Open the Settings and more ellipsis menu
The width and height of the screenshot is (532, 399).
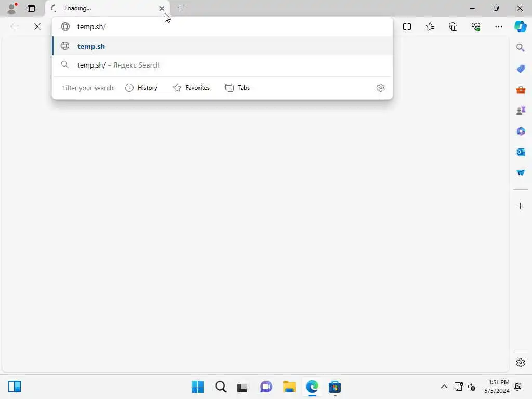498,26
